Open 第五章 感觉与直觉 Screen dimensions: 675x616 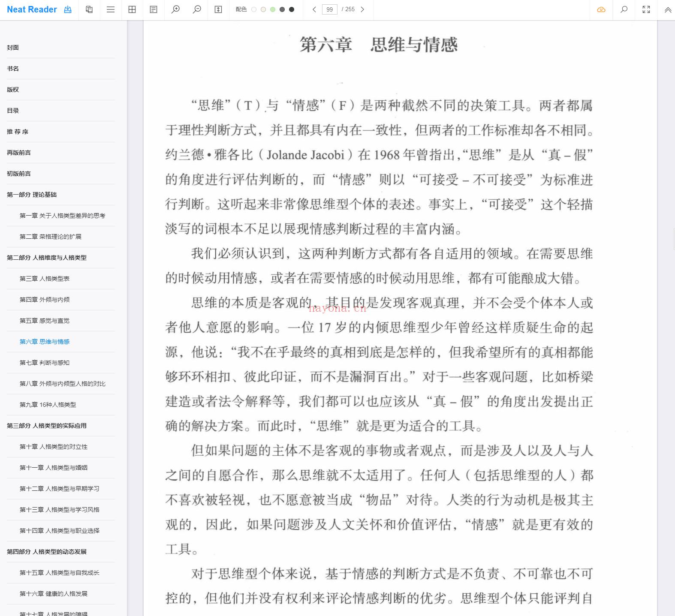point(45,321)
